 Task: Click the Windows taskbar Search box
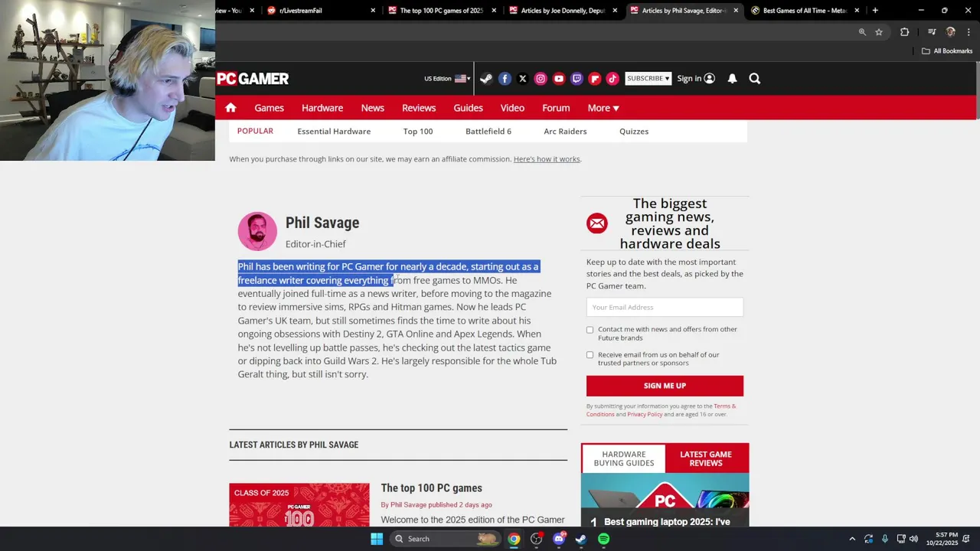pyautogui.click(x=446, y=539)
